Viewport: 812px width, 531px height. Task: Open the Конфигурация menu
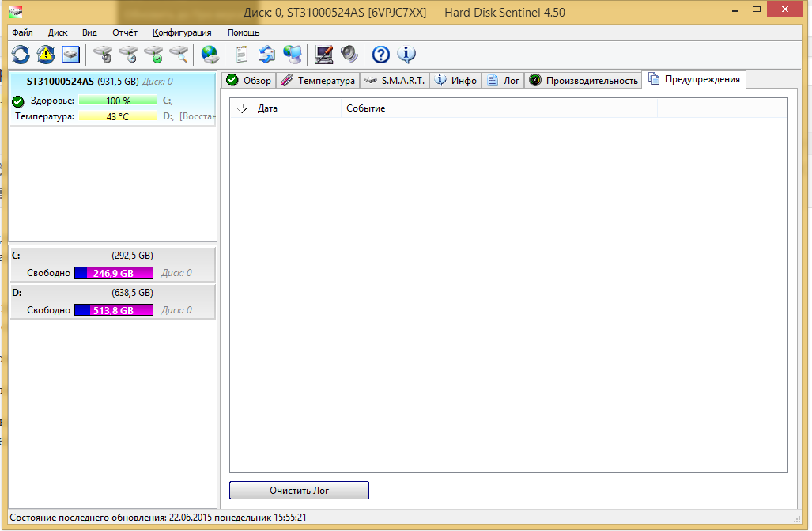182,32
